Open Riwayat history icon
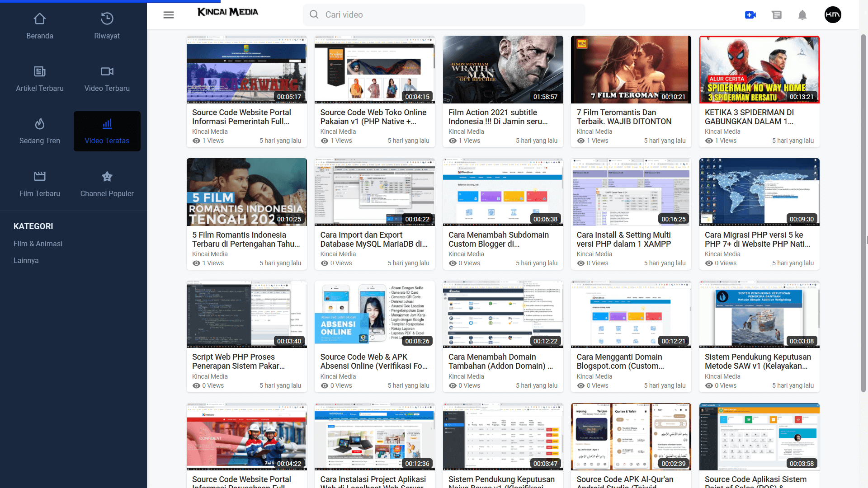Viewport: 868px width, 488px height. [x=107, y=19]
